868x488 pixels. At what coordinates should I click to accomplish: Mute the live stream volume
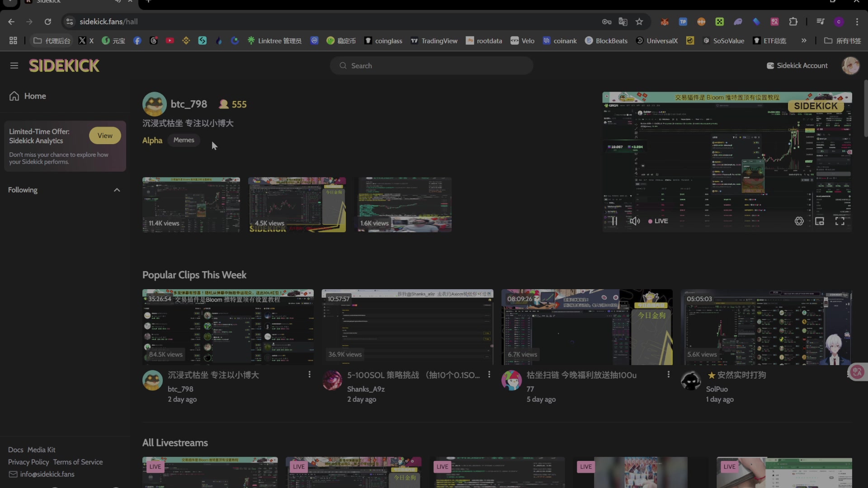coord(635,221)
